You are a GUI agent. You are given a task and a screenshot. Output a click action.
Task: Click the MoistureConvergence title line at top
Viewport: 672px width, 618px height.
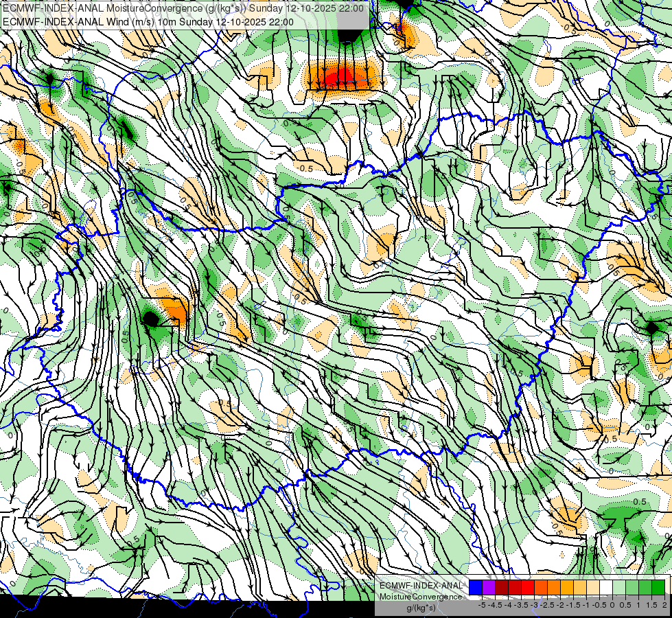[x=183, y=8]
